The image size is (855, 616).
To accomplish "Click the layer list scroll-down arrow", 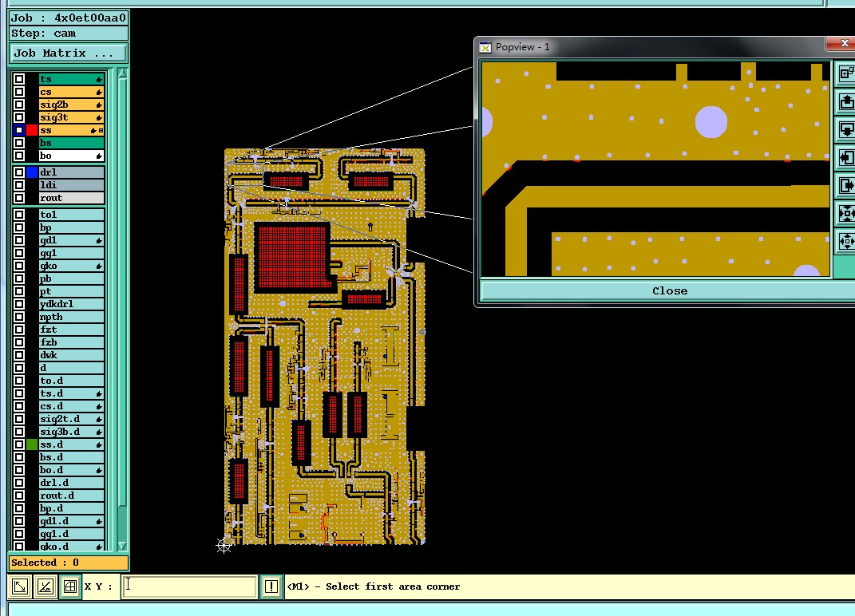I will tap(123, 546).
